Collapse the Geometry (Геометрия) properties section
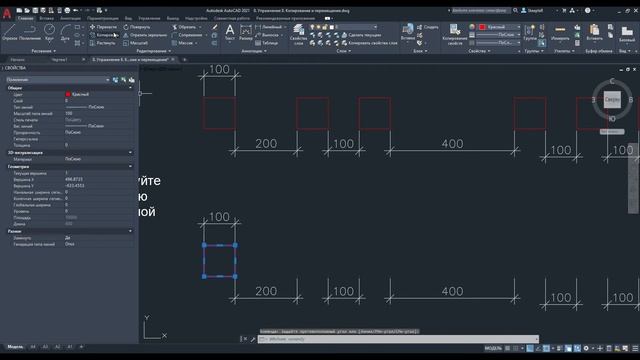 click(x=130, y=167)
